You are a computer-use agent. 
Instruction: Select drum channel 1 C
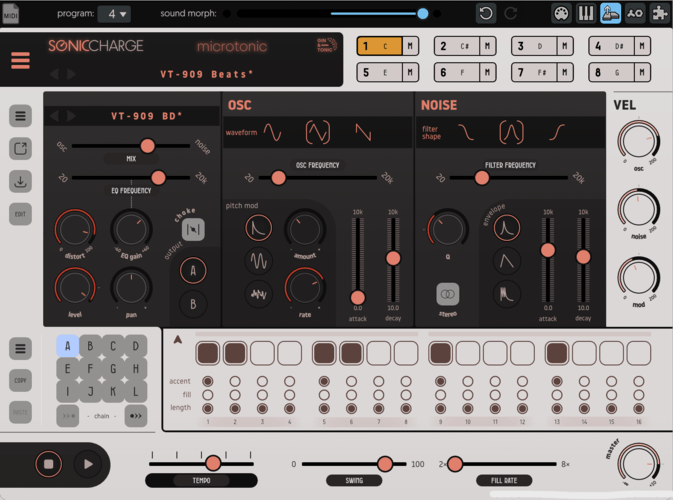coord(379,46)
